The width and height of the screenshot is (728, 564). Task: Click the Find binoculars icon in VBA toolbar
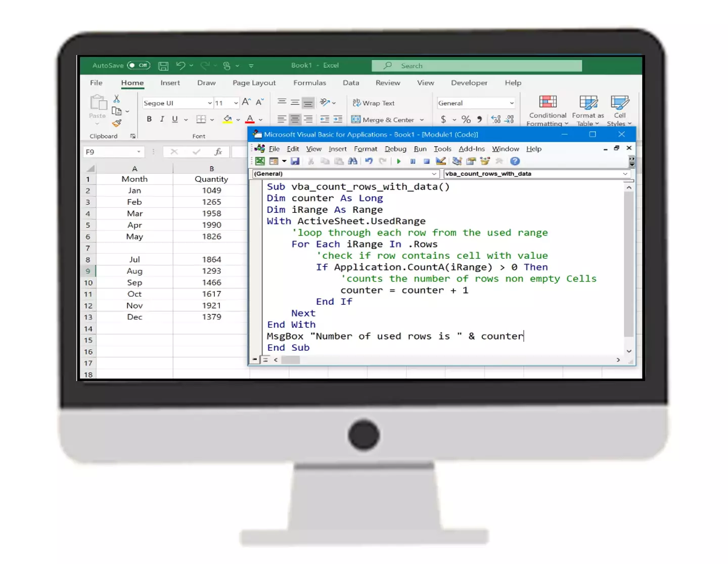click(353, 161)
